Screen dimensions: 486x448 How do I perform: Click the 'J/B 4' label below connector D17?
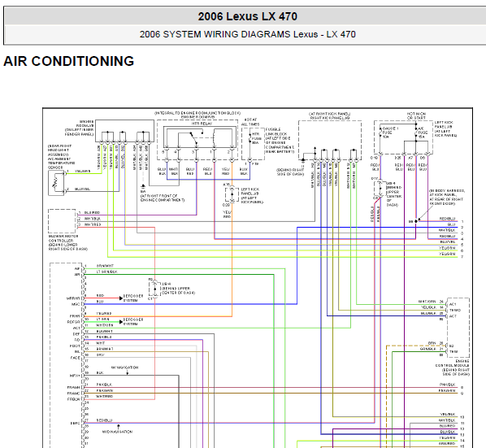pyautogui.click(x=391, y=183)
